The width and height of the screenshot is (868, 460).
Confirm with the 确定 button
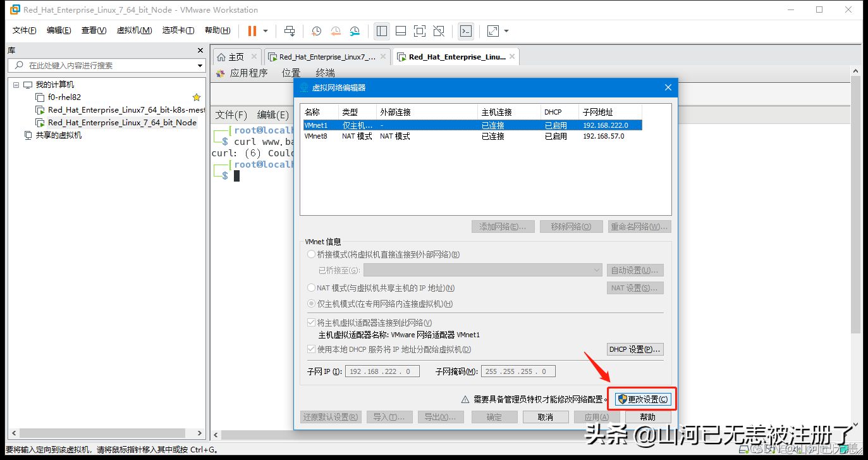coord(494,417)
